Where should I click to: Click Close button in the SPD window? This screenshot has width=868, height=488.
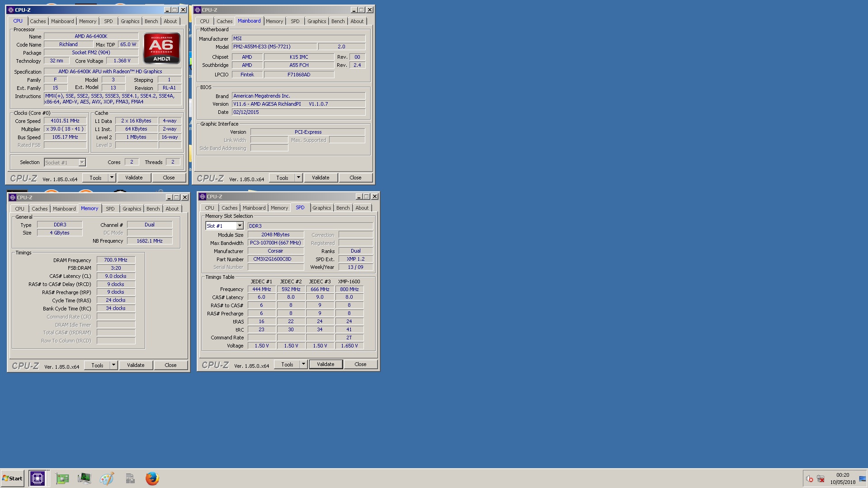pos(361,364)
